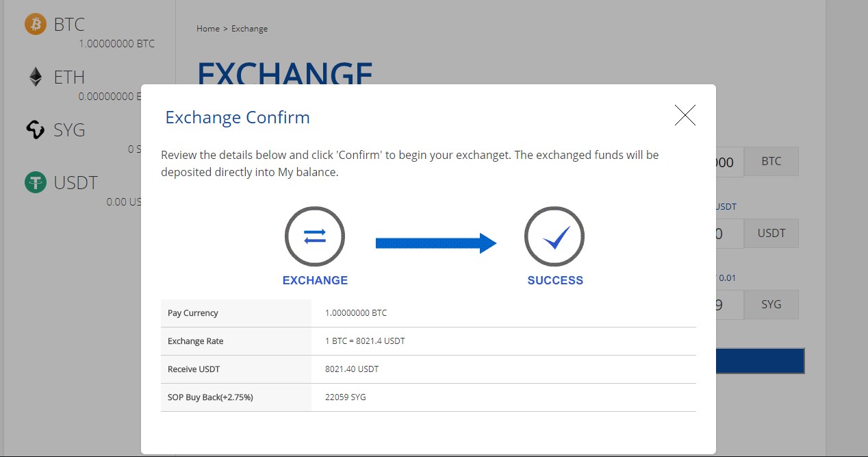Click the blue arrow between steps

pos(435,243)
